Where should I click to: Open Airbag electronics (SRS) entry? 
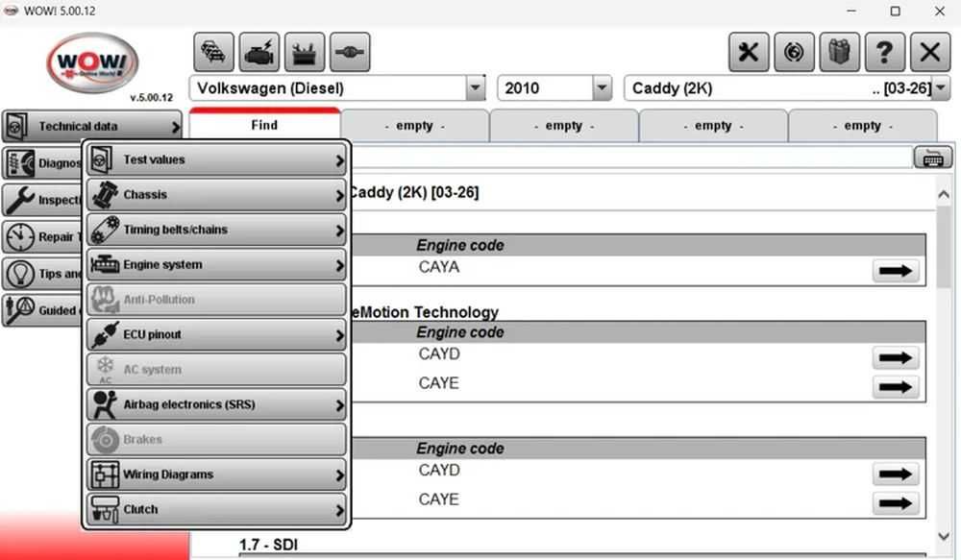215,404
